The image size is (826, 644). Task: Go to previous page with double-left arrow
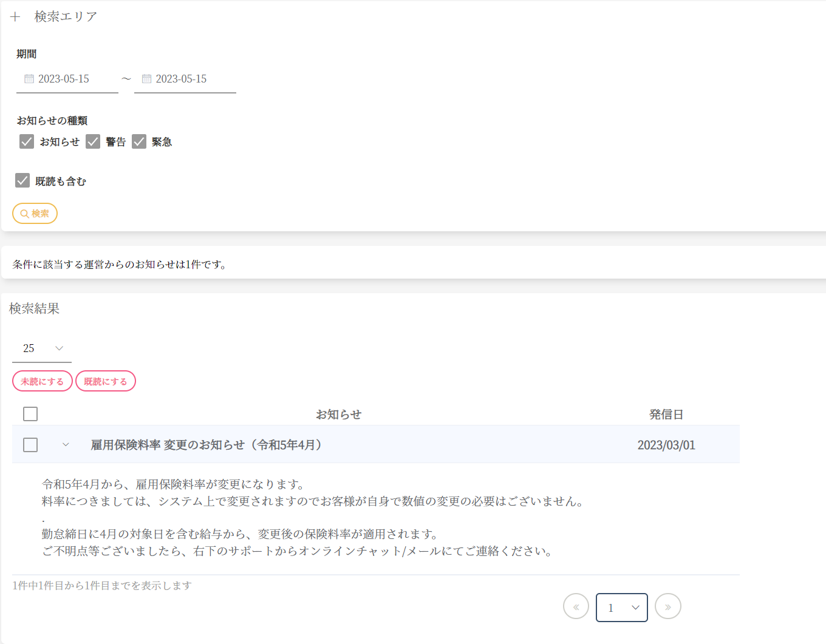[576, 606]
